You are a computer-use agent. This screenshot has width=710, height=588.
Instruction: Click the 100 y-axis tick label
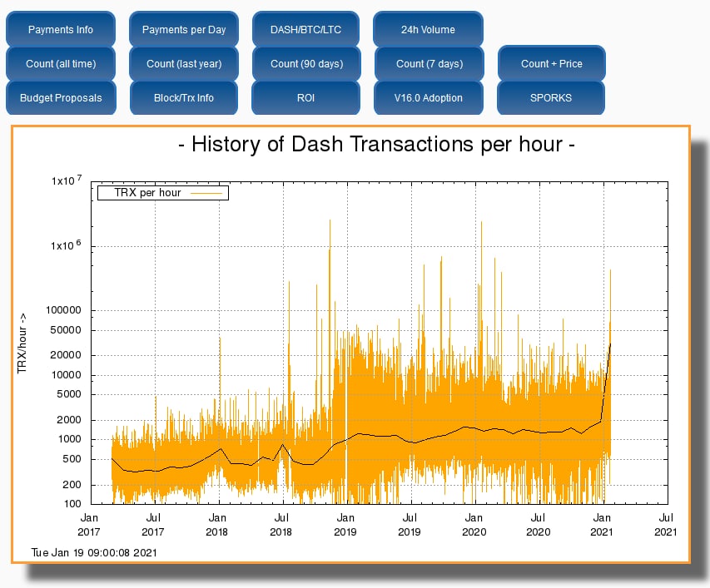point(72,504)
